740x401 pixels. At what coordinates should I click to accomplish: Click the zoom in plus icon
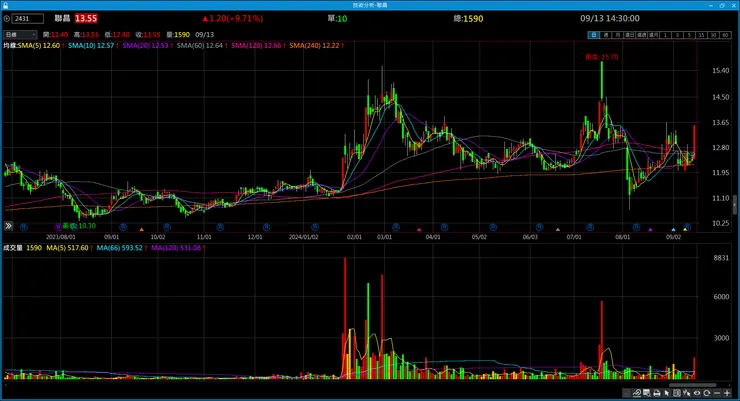click(x=727, y=393)
